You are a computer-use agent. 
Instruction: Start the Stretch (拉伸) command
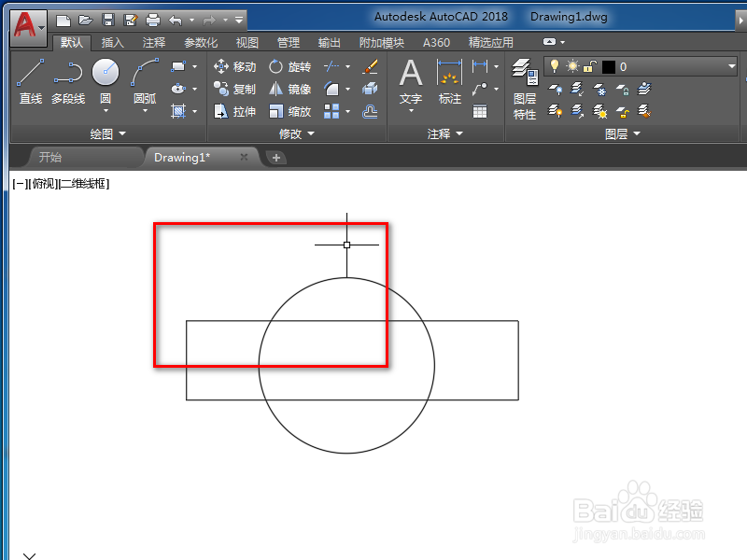235,111
